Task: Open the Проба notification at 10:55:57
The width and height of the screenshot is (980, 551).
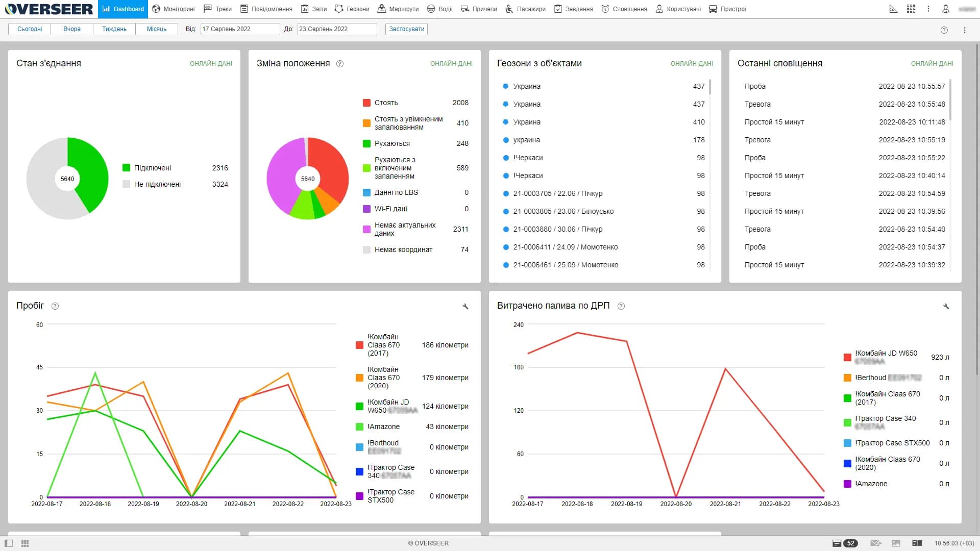Action: coord(844,86)
